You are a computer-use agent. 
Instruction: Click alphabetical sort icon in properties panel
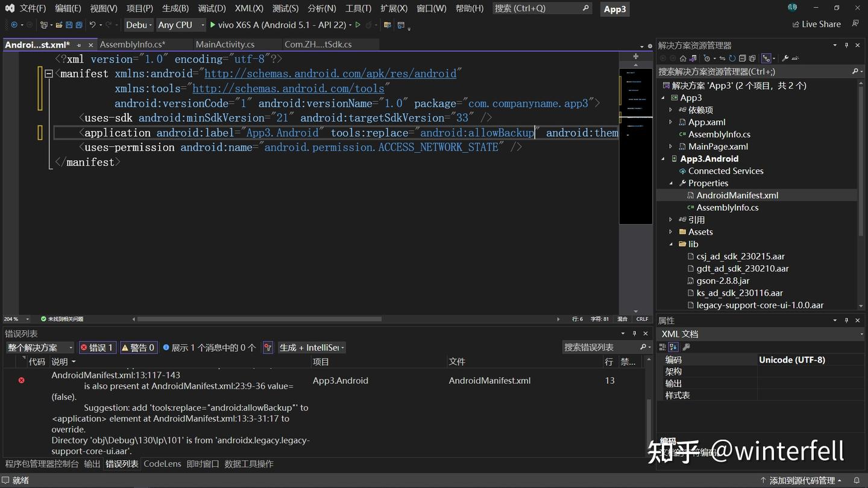674,347
